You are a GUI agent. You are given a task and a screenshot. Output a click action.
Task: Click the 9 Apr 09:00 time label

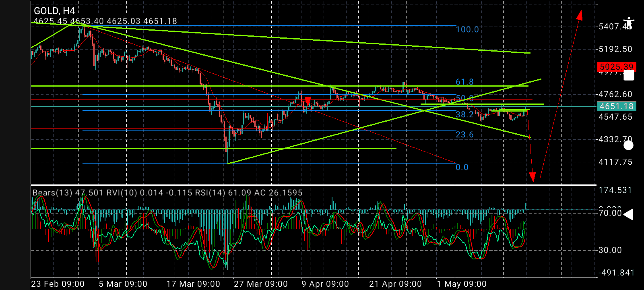click(x=325, y=284)
